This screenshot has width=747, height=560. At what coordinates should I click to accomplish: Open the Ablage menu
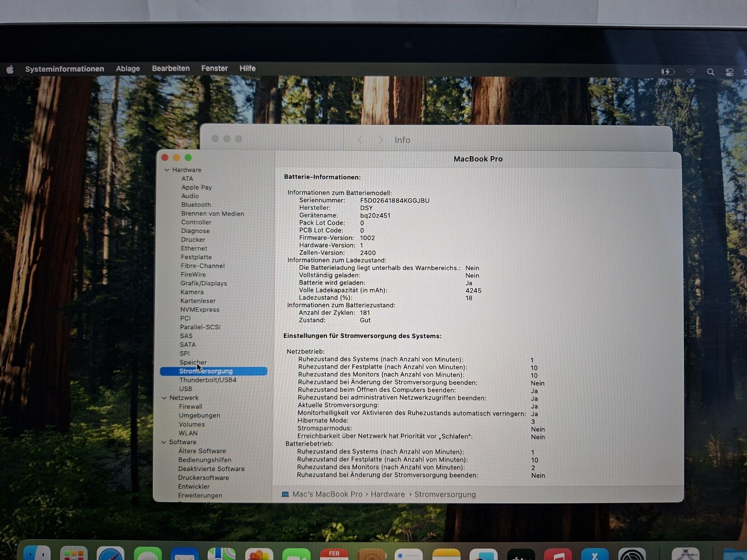click(x=128, y=69)
